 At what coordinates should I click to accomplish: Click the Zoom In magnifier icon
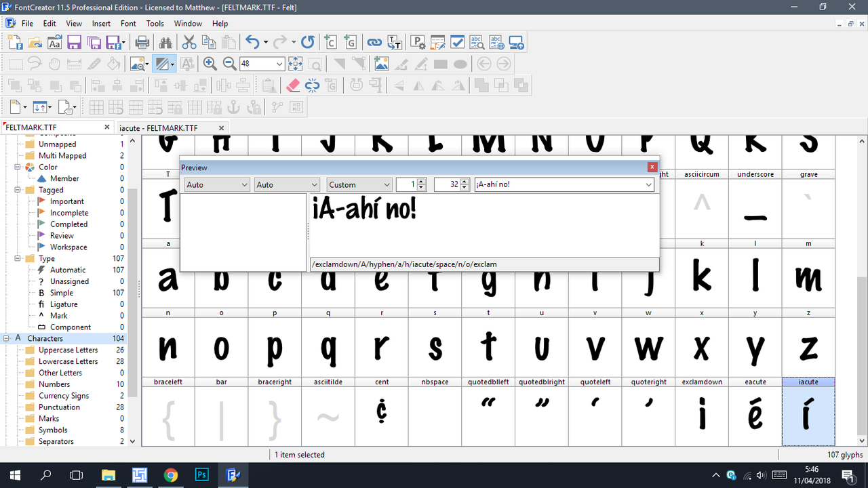point(210,64)
